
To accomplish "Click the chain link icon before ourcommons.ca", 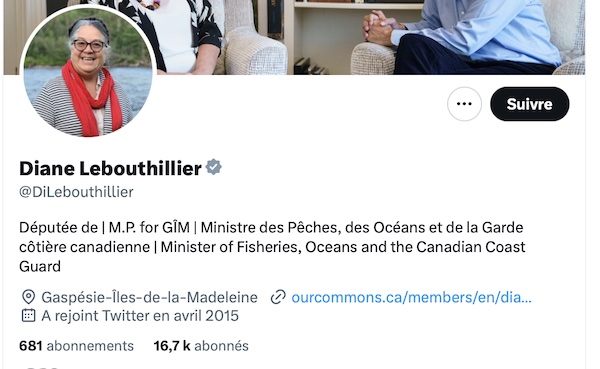I will pyautogui.click(x=278, y=297).
